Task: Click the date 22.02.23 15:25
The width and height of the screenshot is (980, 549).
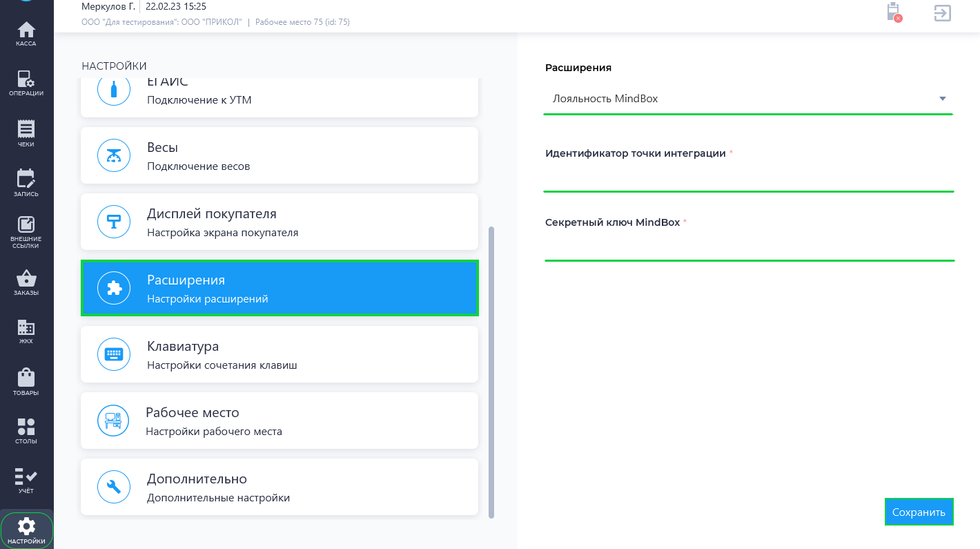Action: tap(176, 6)
